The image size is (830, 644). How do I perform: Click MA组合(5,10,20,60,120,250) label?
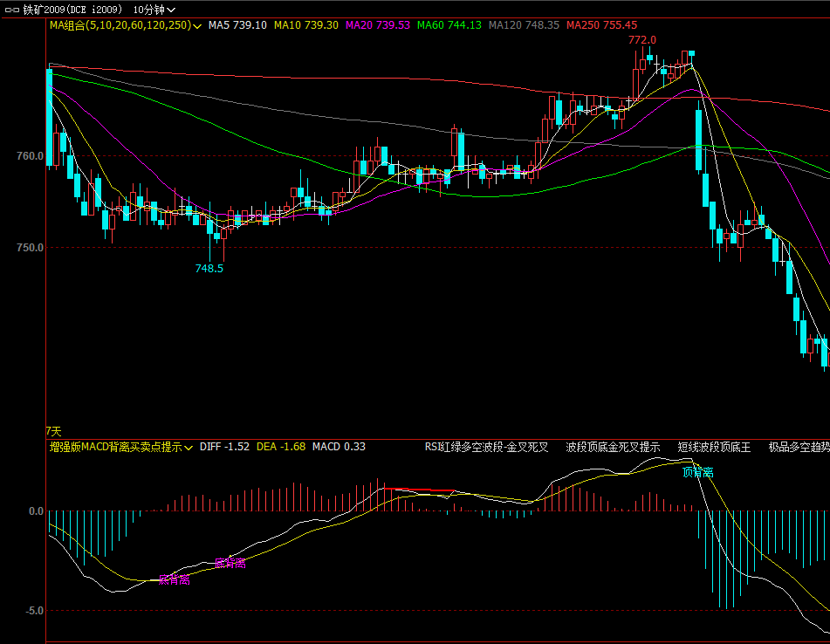tap(120, 25)
